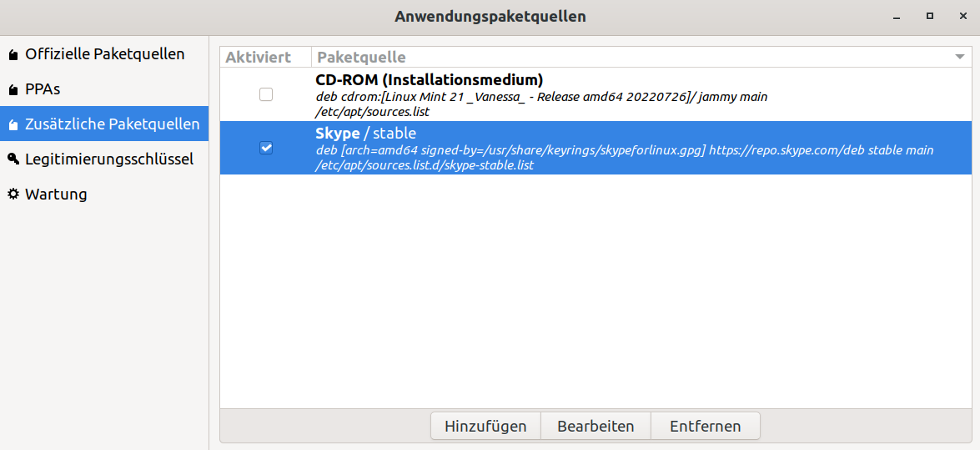980x450 pixels.
Task: Switch to the Wartung section
Action: 56,195
